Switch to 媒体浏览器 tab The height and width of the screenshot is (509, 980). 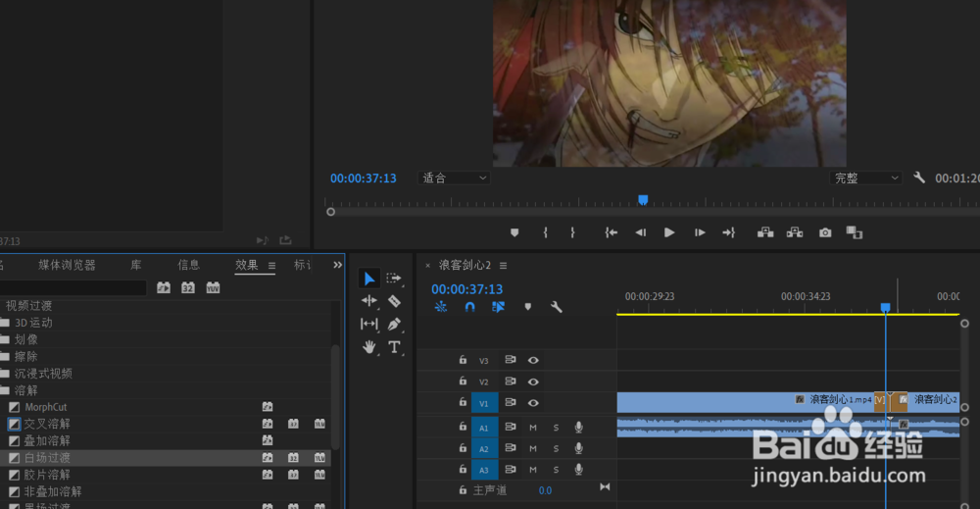67,265
